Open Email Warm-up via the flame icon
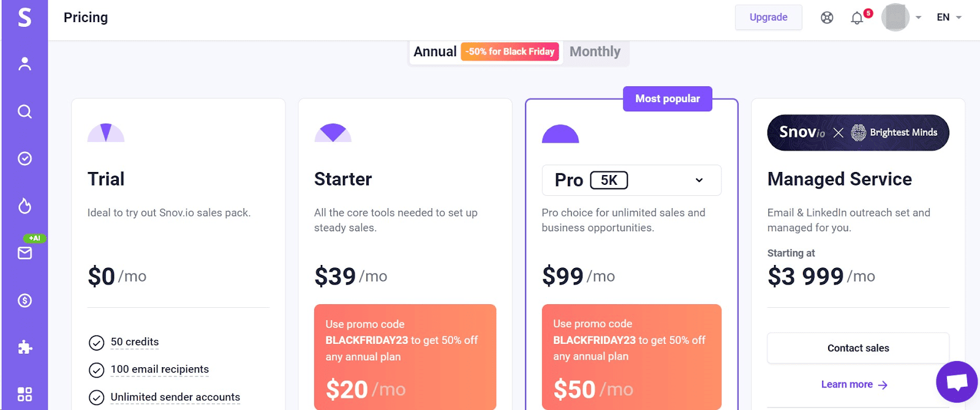The width and height of the screenshot is (980, 410). 24,206
